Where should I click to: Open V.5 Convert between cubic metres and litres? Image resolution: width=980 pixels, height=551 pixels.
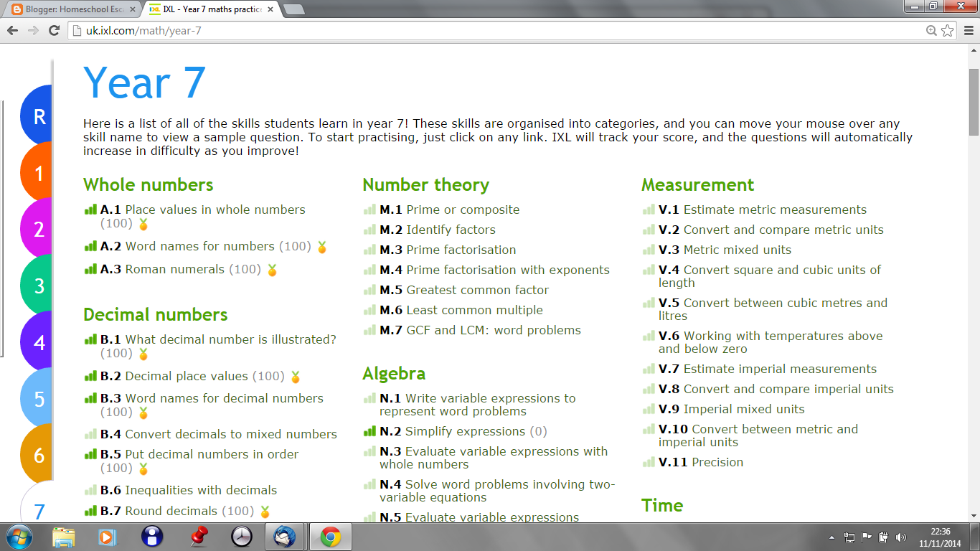(x=773, y=309)
